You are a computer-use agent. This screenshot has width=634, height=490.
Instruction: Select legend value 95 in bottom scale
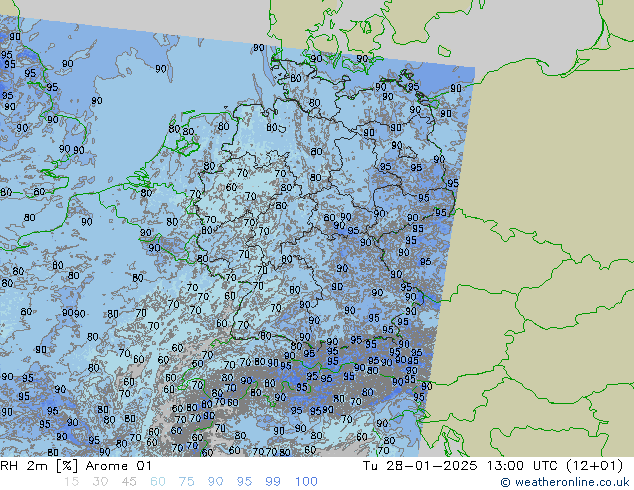coord(244,482)
